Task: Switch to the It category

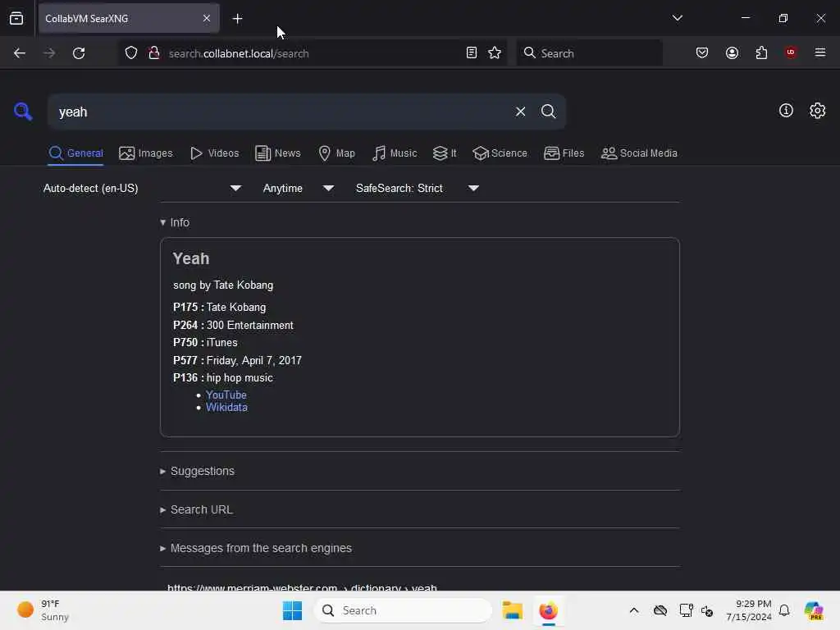Action: tap(445, 153)
